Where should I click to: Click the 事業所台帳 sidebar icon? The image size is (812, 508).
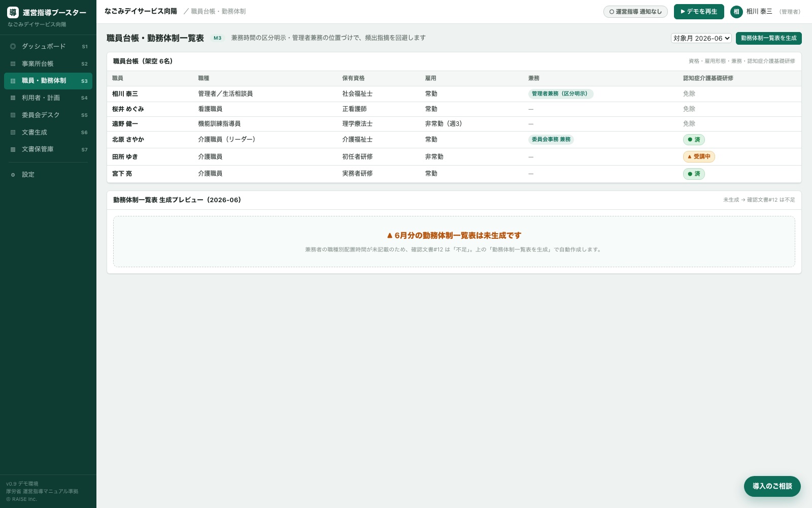point(13,64)
